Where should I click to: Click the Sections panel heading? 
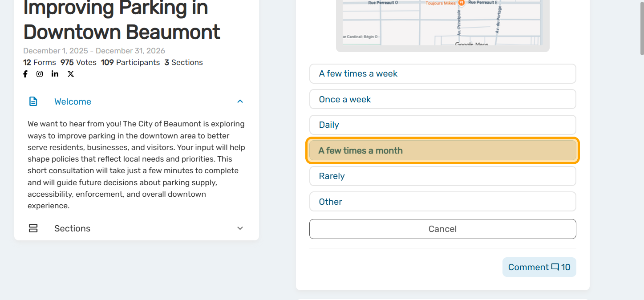(72, 228)
